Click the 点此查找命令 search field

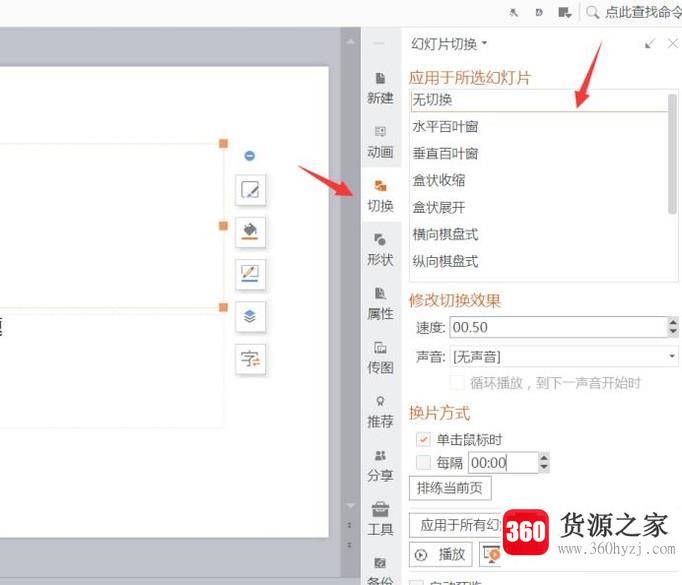pos(644,12)
